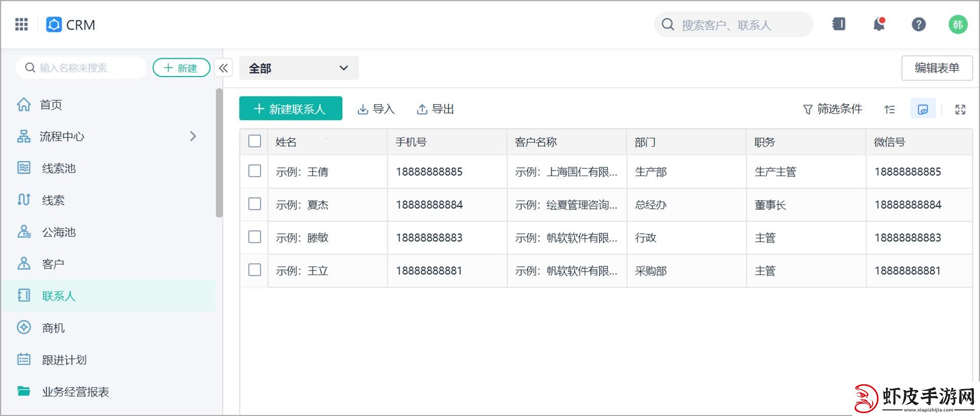Open the help question mark icon
This screenshot has width=980, height=416.
[x=919, y=24]
